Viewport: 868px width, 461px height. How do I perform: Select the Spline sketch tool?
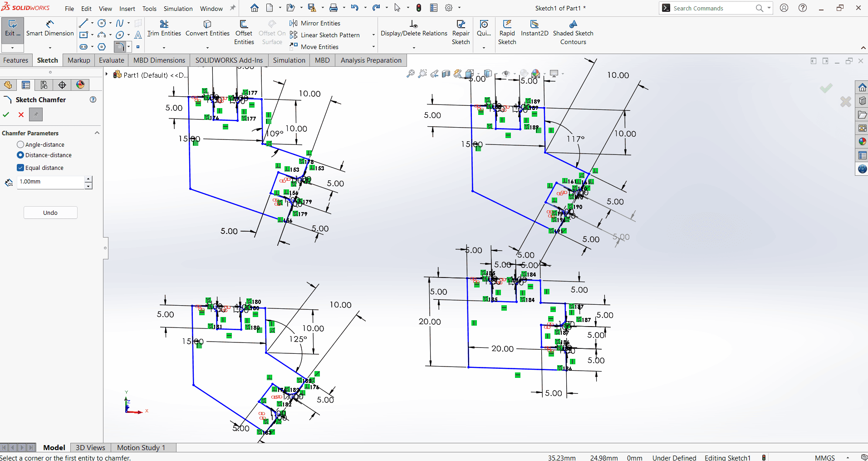[120, 23]
